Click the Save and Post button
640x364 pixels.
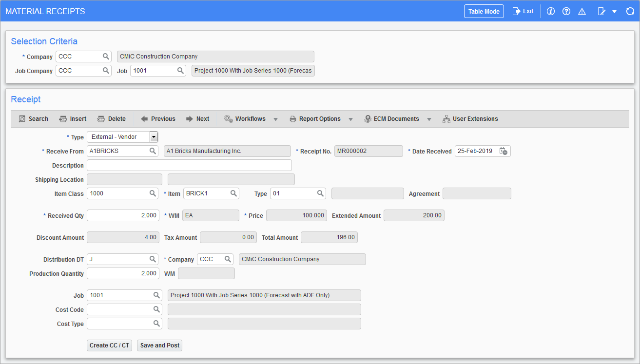click(159, 345)
